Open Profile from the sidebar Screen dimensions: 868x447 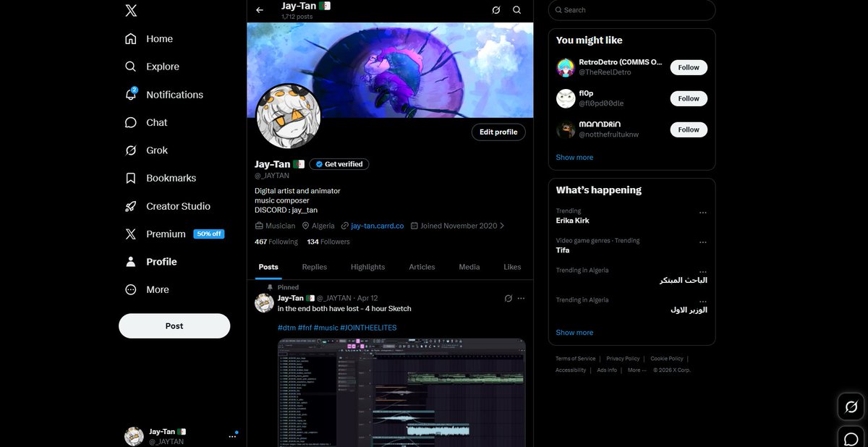(151, 262)
